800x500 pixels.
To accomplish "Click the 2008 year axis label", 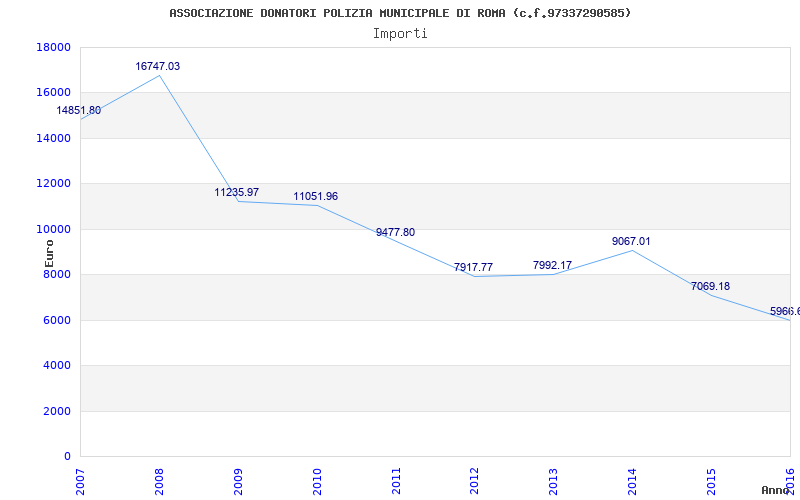I will click(159, 481).
